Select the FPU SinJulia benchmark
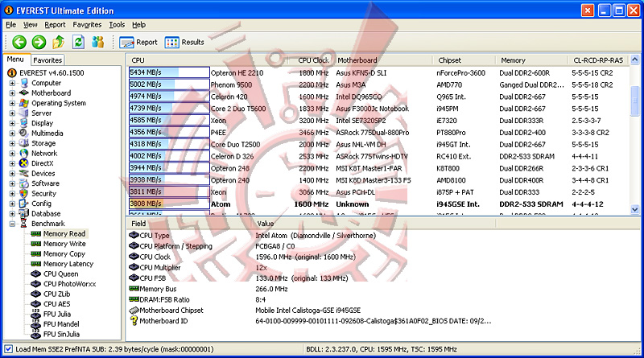Viewport: 644px width, 358px height. click(x=62, y=334)
